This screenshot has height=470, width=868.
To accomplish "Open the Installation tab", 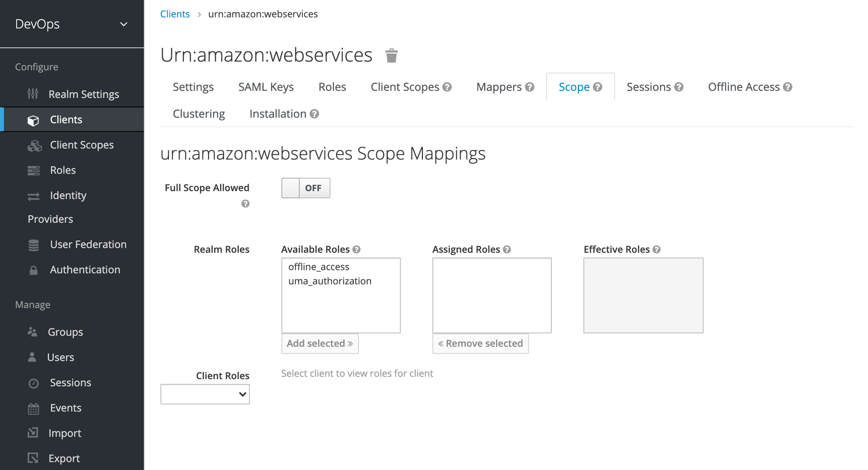I will (x=278, y=114).
